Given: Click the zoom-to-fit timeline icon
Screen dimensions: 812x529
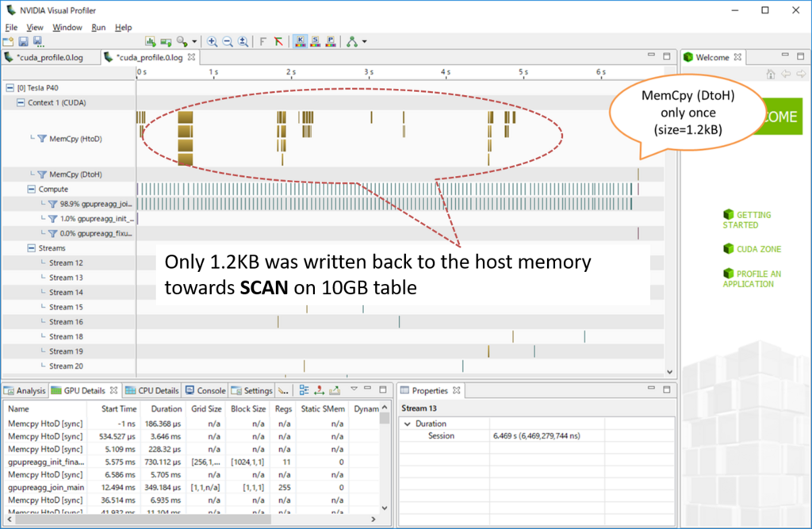Looking at the screenshot, I should (x=243, y=42).
